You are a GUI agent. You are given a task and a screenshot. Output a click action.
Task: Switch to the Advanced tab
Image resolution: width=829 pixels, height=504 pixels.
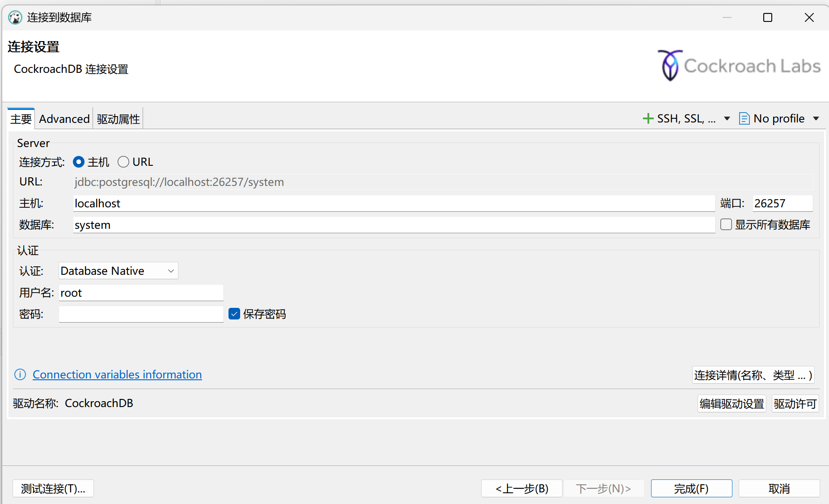click(64, 118)
